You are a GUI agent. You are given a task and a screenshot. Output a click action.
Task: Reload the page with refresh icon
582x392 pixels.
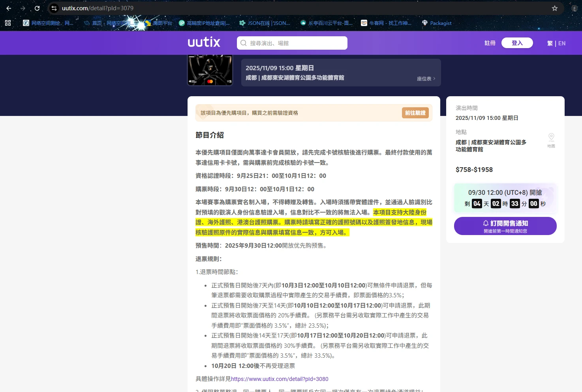point(37,8)
